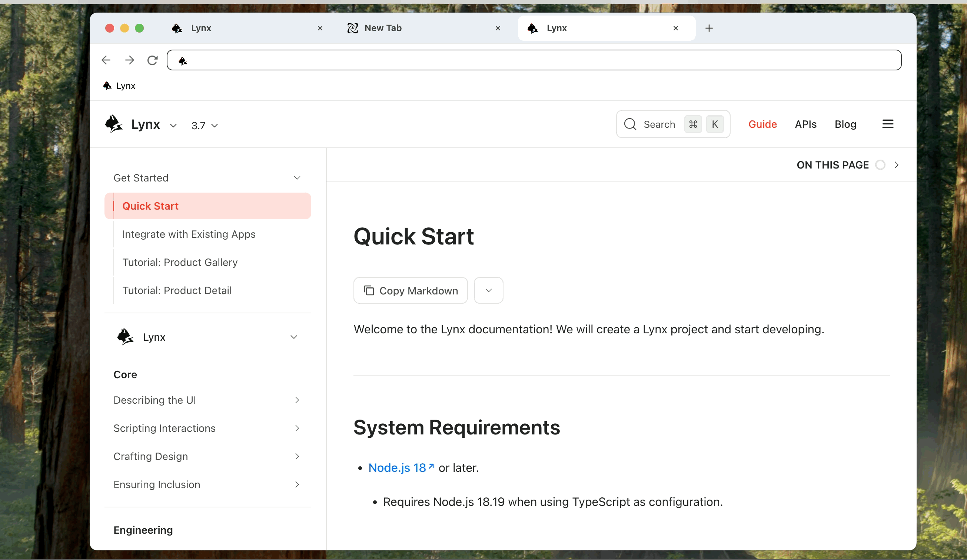Click the System Requirements heading
Screen dimensions: 967x560
click(456, 427)
